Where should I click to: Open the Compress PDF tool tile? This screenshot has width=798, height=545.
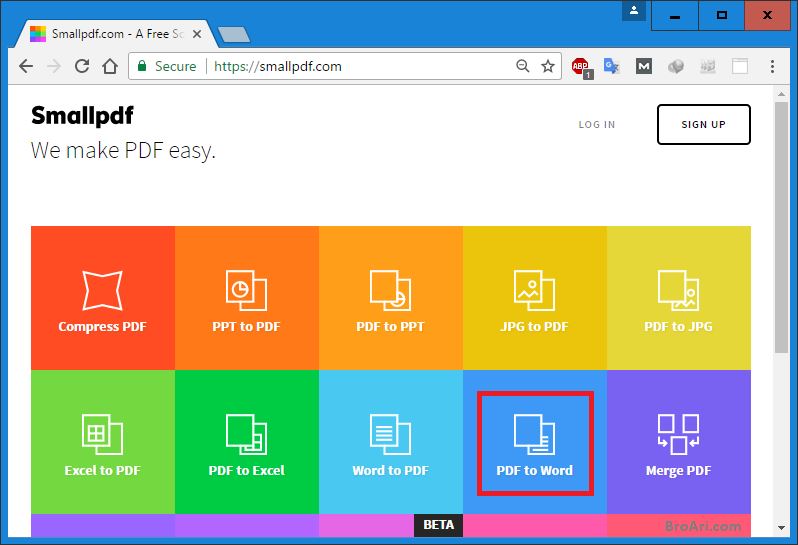tap(103, 298)
